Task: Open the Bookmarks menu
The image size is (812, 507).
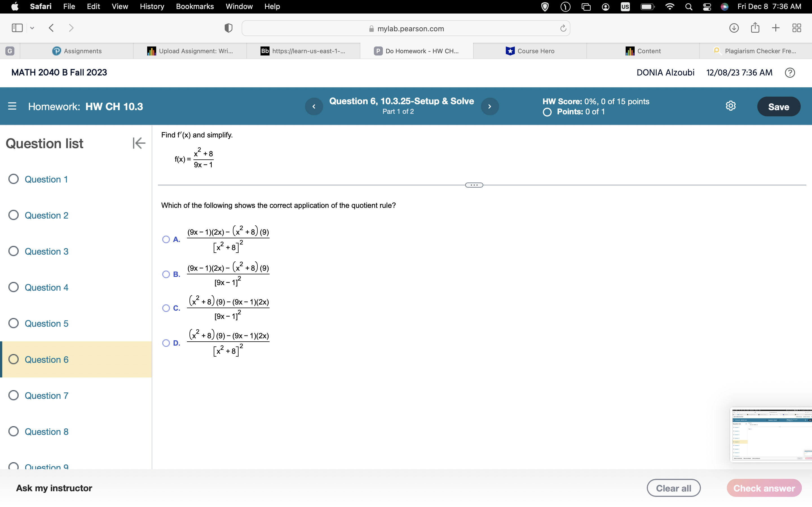Action: point(195,6)
